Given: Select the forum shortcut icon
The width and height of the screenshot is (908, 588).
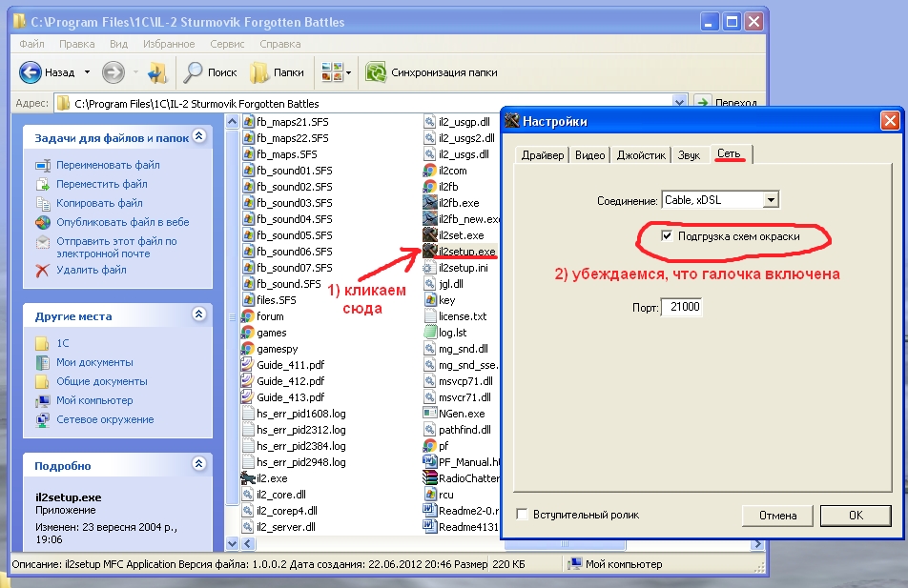Looking at the screenshot, I should pyautogui.click(x=248, y=316).
